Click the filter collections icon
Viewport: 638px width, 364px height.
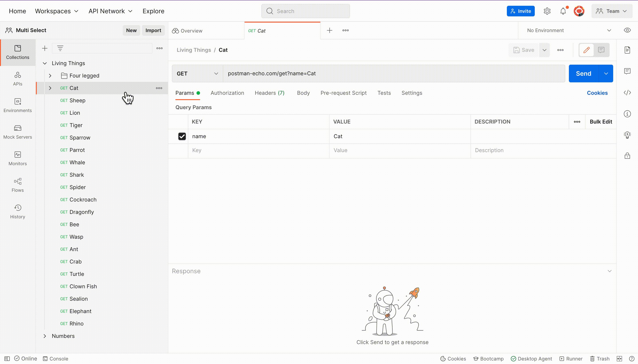[x=60, y=48]
